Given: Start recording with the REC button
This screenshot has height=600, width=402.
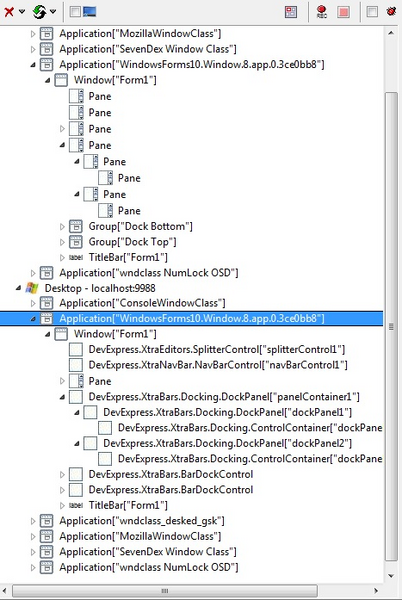Looking at the screenshot, I should (x=322, y=12).
